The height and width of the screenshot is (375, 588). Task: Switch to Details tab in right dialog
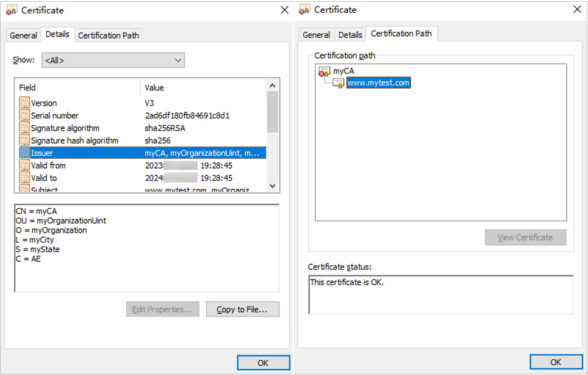(350, 35)
